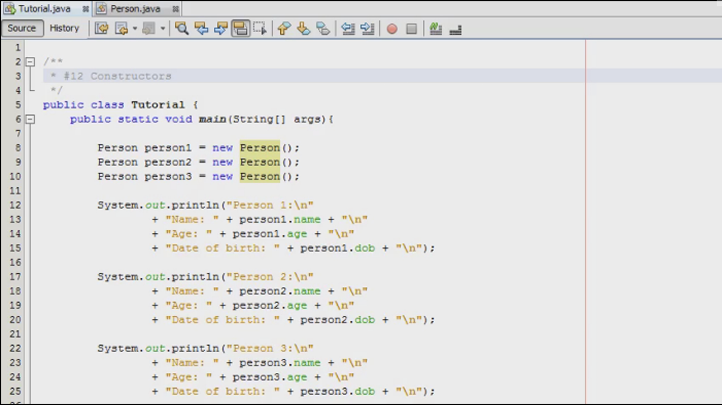The width and height of the screenshot is (722, 405).
Task: Open the Forward history dropdown arrow
Action: pos(163,29)
